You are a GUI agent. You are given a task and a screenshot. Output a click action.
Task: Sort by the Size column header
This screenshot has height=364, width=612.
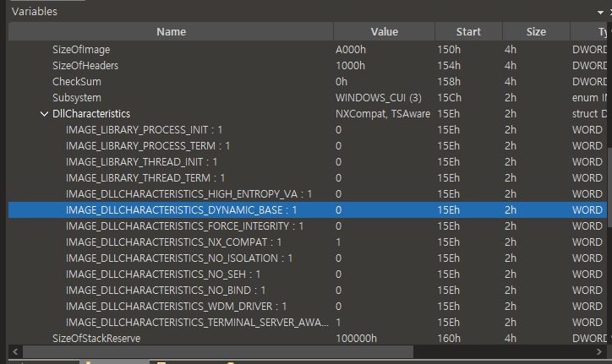(x=536, y=31)
